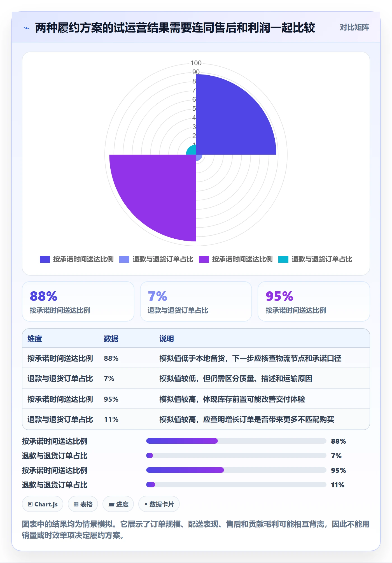Image resolution: width=392 pixels, height=563 pixels.
Task: Click the bar icon in the 进度 tag
Action: click(x=111, y=505)
